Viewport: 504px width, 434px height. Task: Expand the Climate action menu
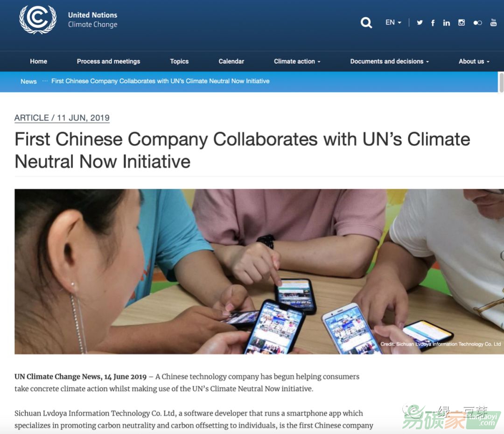point(297,62)
